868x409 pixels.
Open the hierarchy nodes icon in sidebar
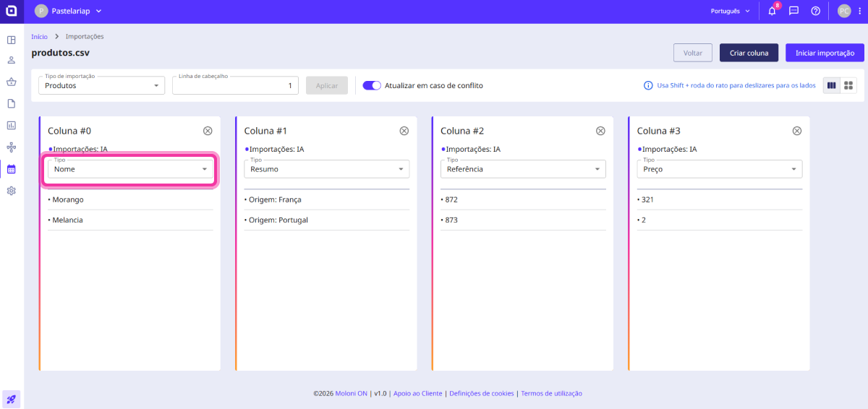12,147
